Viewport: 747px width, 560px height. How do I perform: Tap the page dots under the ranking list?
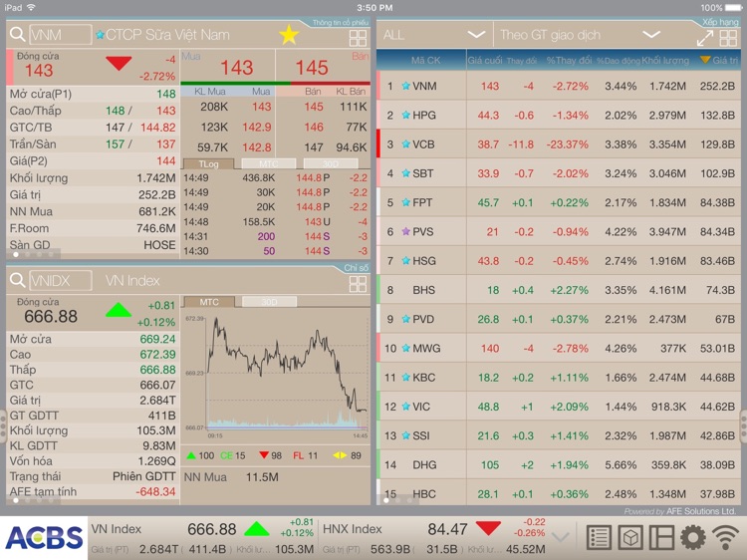[397, 500]
